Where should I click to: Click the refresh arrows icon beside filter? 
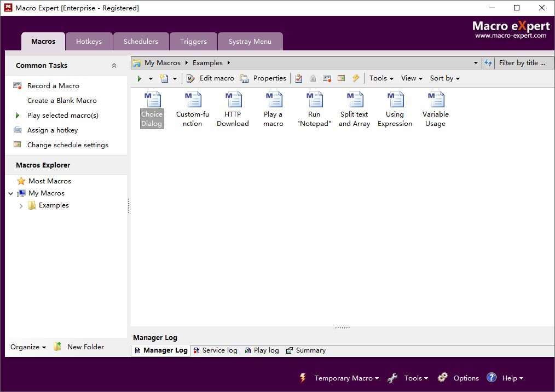[x=488, y=63]
